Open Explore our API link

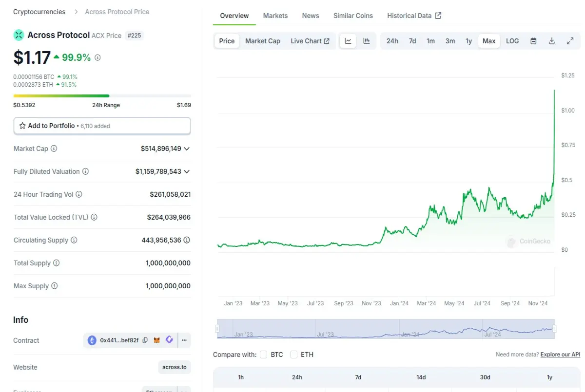[560, 355]
